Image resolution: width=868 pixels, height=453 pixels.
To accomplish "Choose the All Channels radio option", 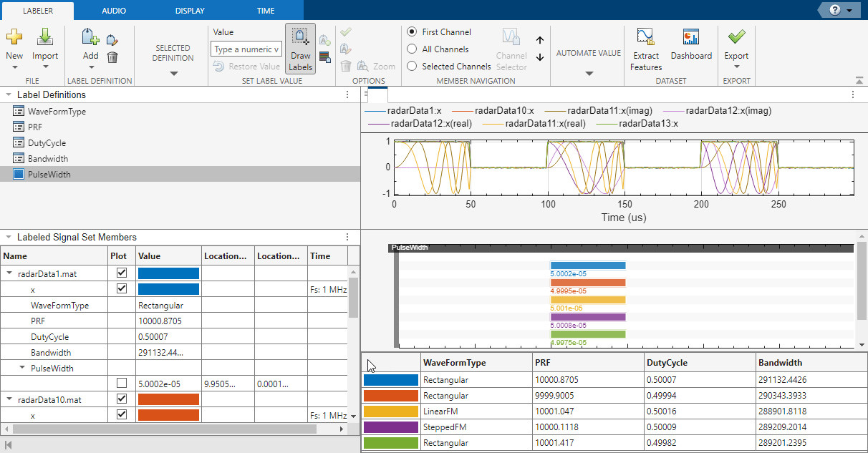I will click(412, 49).
